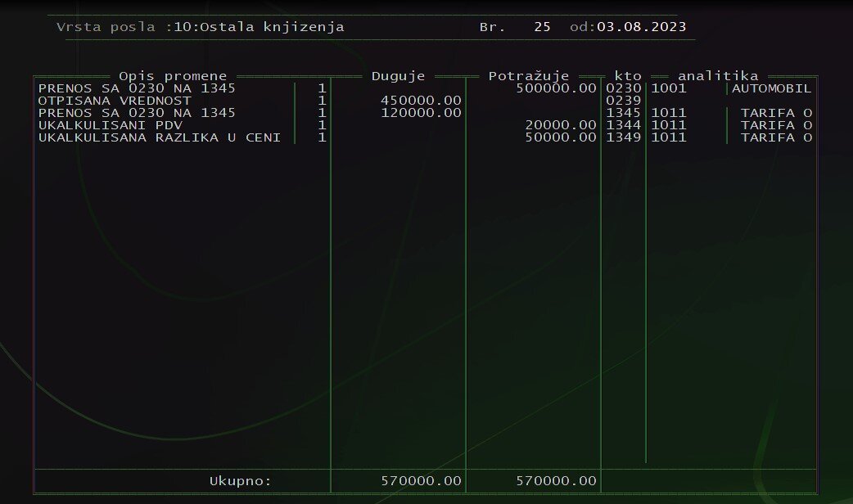
Task: Select the 'OTPISANA VREDNOST' row description
Action: 115,101
